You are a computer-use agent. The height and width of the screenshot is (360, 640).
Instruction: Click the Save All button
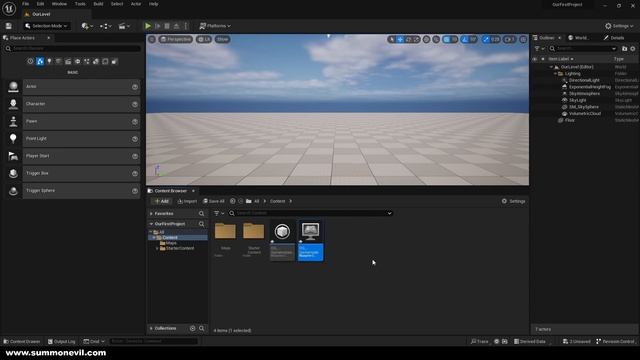[214, 201]
